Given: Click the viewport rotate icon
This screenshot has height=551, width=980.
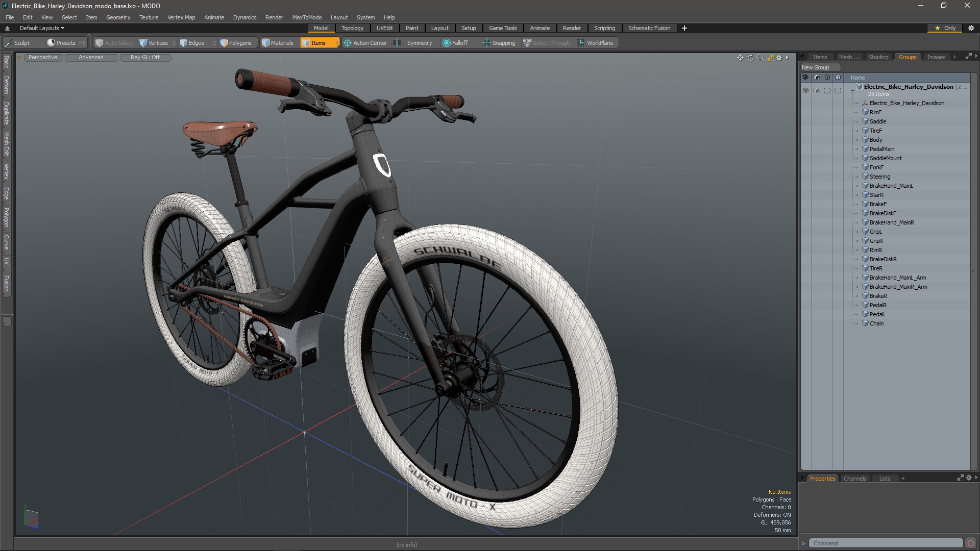Looking at the screenshot, I should click(x=750, y=58).
